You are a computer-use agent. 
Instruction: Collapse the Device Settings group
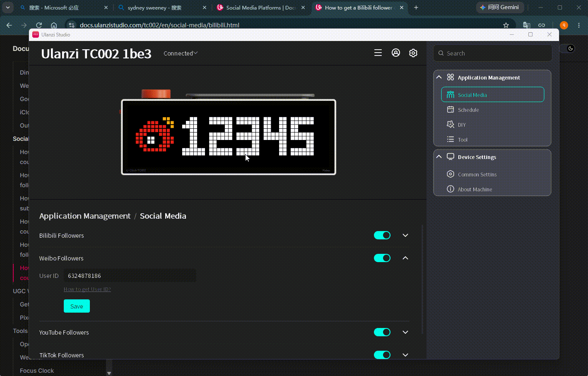(x=439, y=157)
